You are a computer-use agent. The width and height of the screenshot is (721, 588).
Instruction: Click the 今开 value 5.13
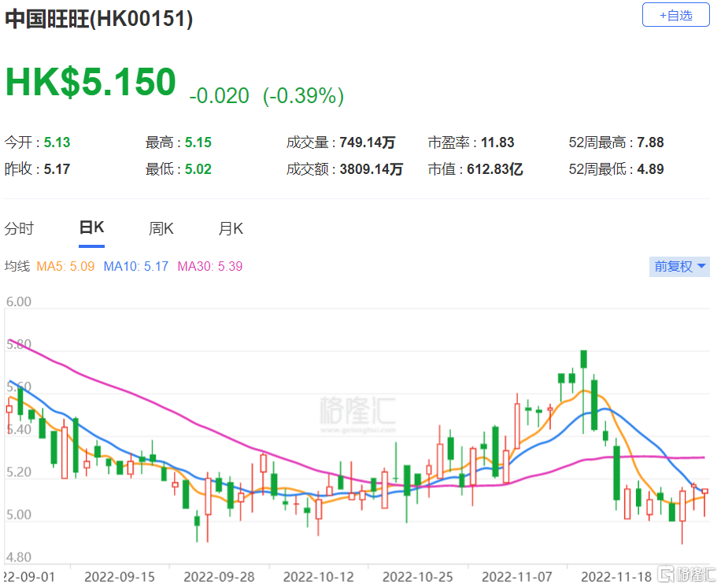point(57,142)
